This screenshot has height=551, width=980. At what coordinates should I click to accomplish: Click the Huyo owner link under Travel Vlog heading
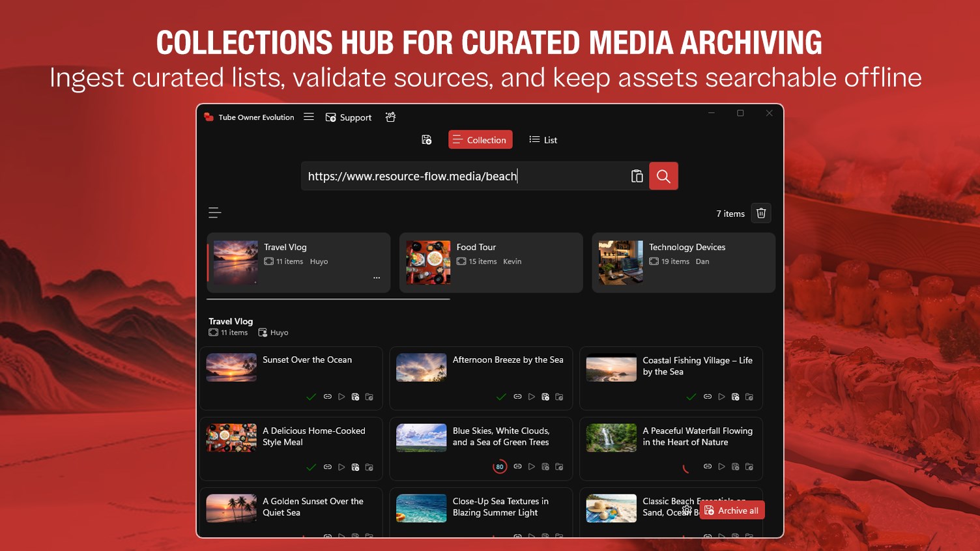[x=274, y=332]
